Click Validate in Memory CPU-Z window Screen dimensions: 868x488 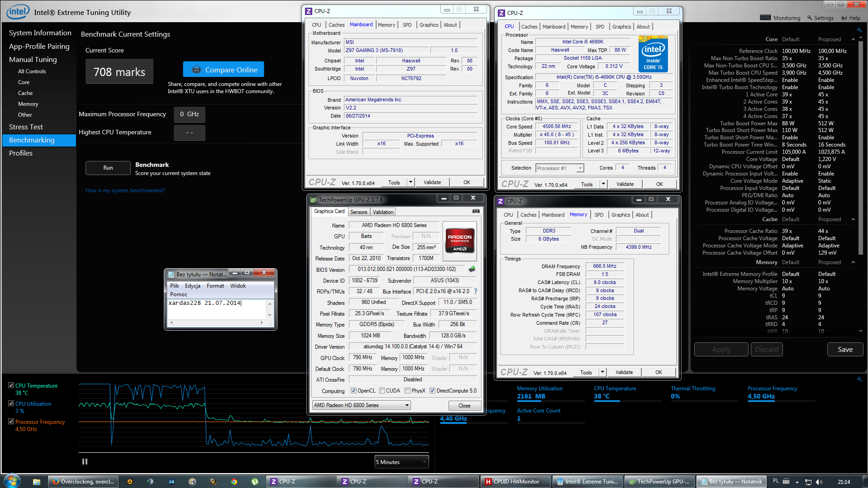[624, 372]
